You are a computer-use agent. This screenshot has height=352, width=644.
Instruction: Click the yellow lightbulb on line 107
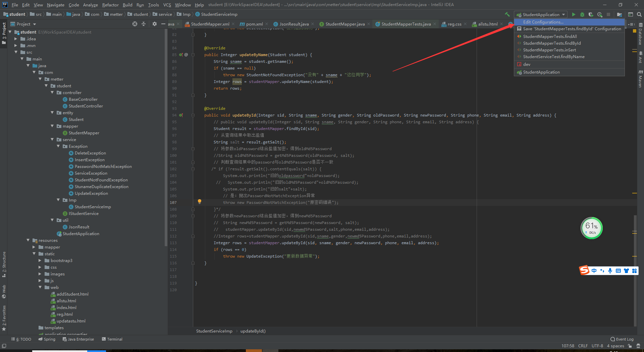pos(200,202)
